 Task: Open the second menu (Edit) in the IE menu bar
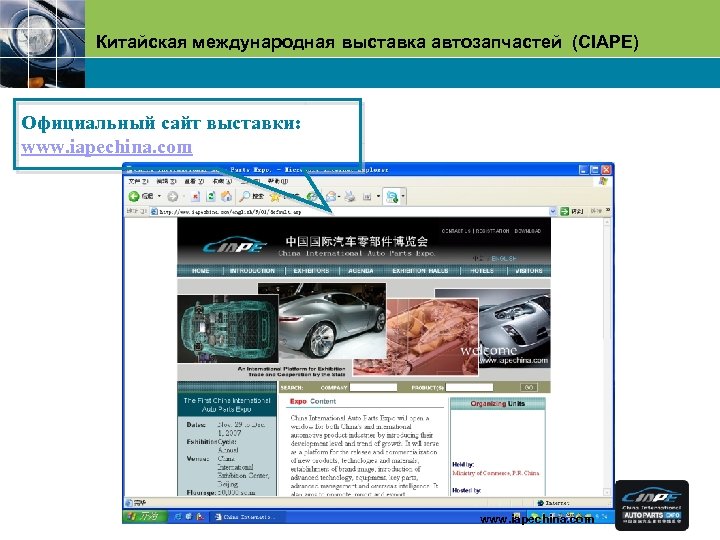(166, 181)
